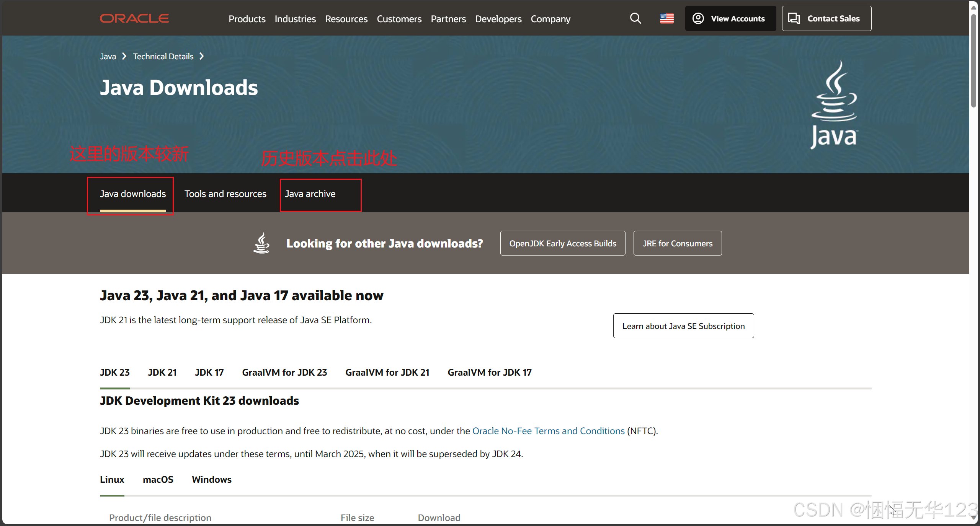Screen dimensions: 980x526
Task: Click the large Java coffee cup logo
Action: point(834,105)
